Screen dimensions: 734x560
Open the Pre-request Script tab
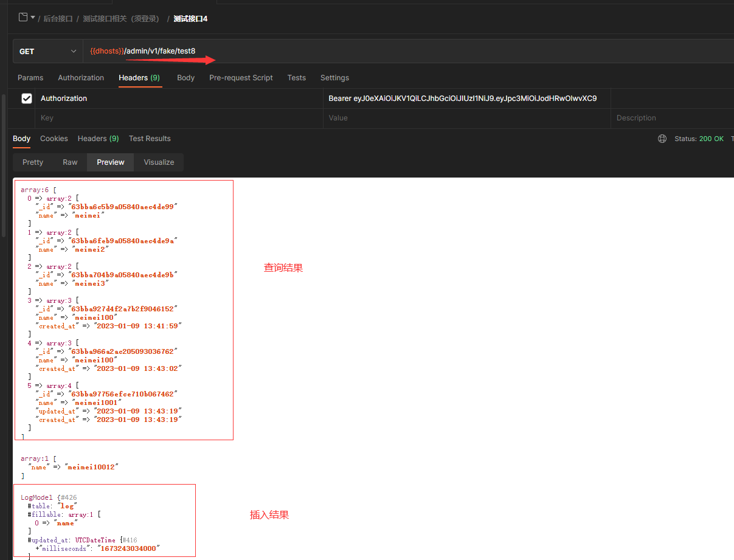241,78
